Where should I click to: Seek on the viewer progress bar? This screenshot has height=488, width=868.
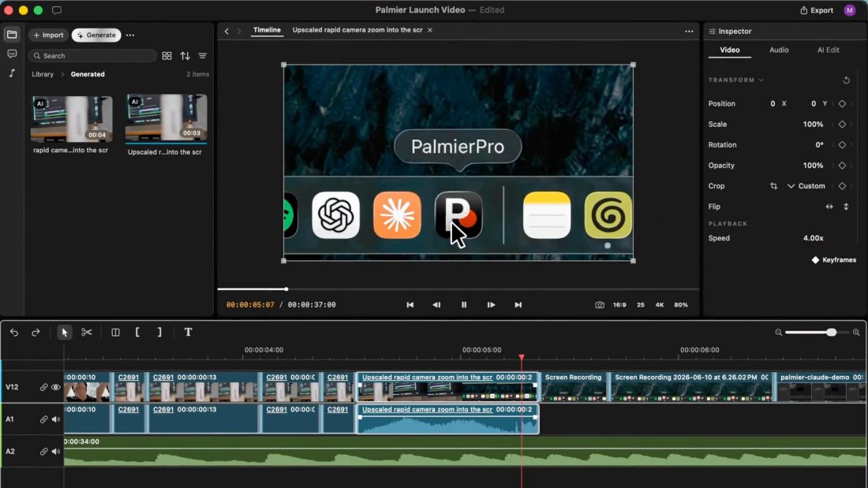pos(458,289)
